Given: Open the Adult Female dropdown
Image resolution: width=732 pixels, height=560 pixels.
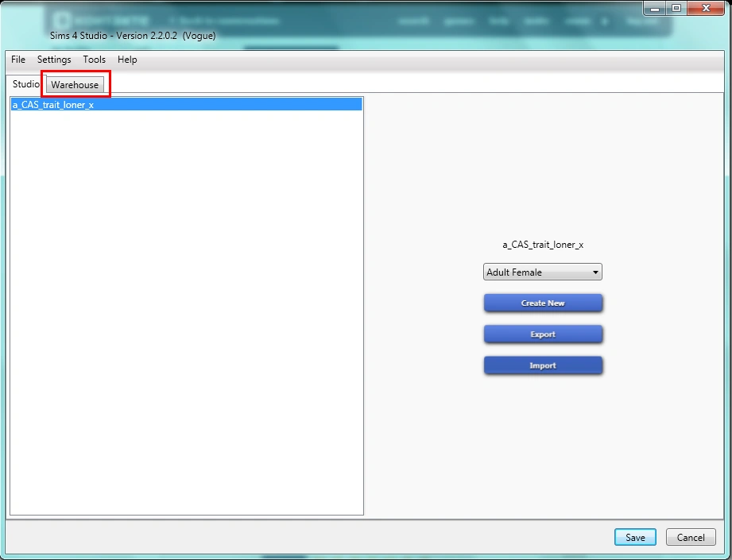Looking at the screenshot, I should 543,272.
